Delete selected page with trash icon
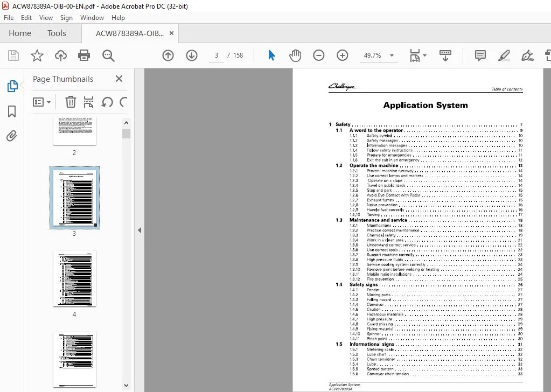The height and width of the screenshot is (392, 551). click(71, 102)
